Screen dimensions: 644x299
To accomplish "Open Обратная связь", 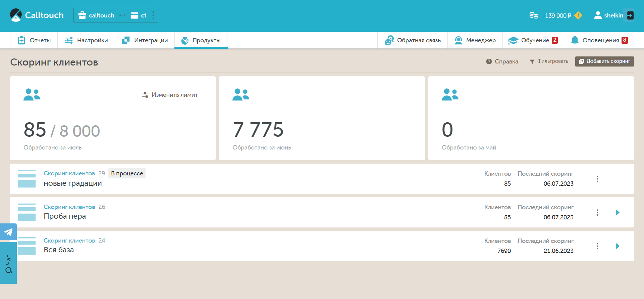I will [x=413, y=40].
